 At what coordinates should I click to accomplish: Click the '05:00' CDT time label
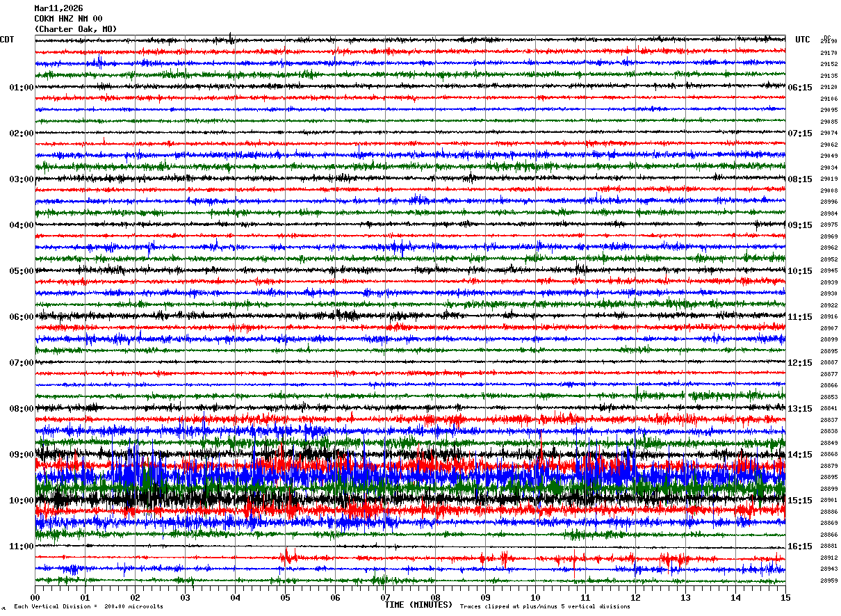pyautogui.click(x=21, y=271)
